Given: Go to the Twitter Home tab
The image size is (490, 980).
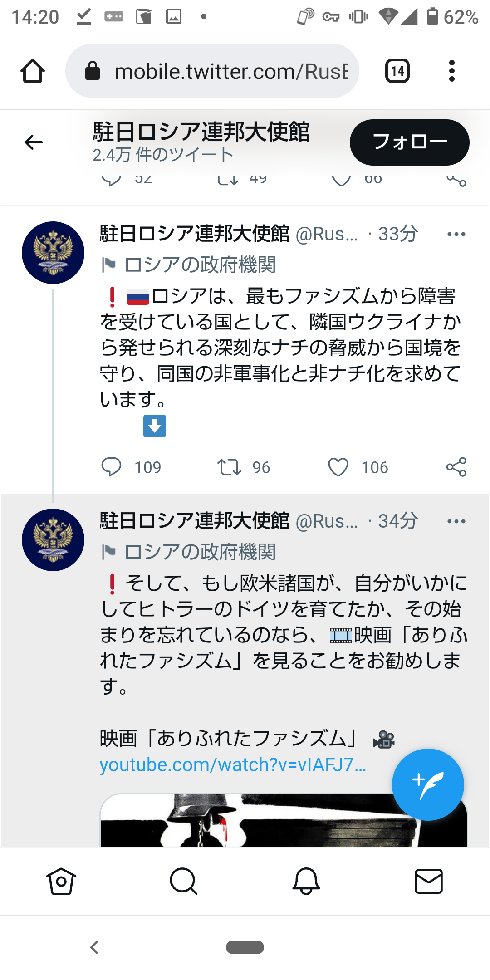Looking at the screenshot, I should pyautogui.click(x=61, y=881).
